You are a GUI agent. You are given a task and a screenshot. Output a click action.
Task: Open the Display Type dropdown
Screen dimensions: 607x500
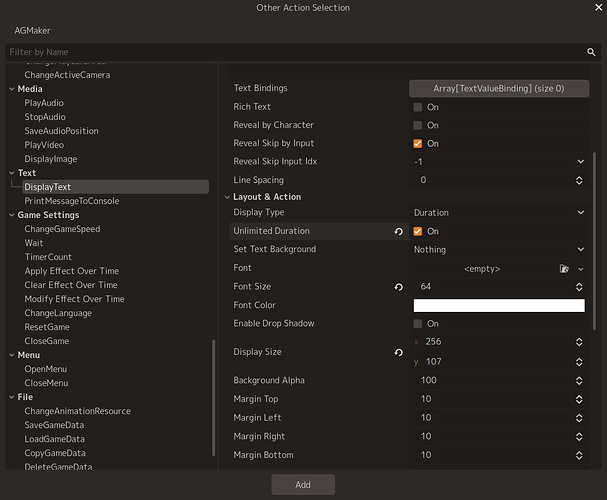pyautogui.click(x=499, y=212)
